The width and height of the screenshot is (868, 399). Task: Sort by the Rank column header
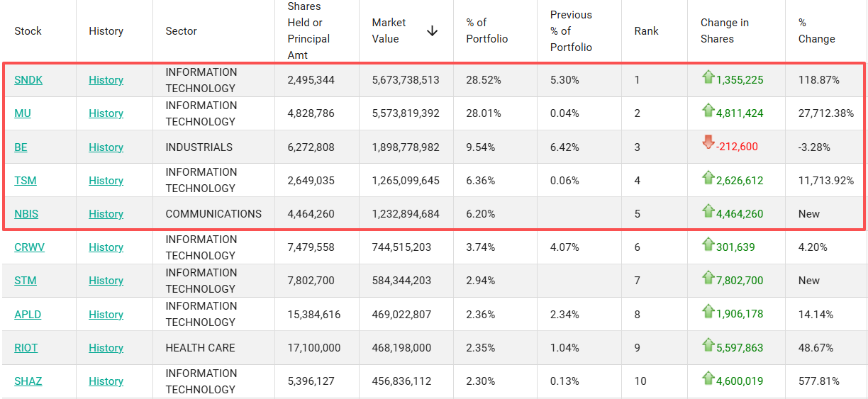coord(646,31)
